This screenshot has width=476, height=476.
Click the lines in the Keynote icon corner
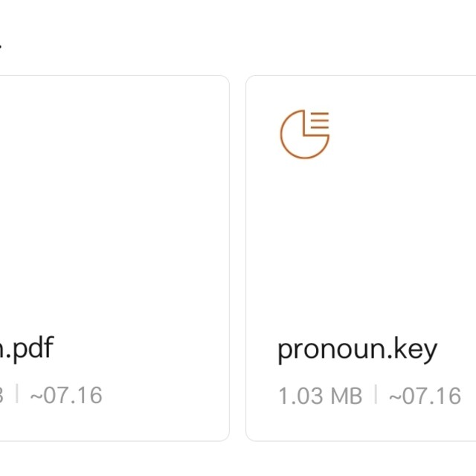pos(320,121)
